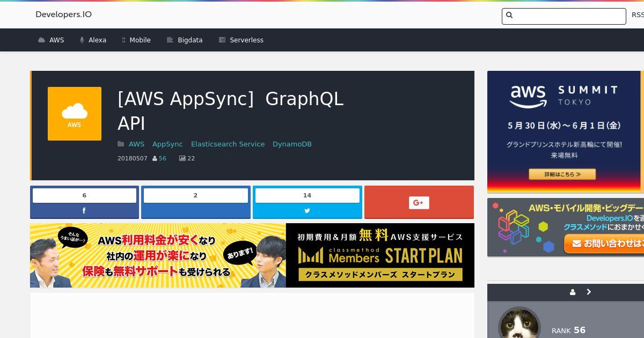Open the DynamoDB tag link
This screenshot has width=644, height=338.
point(292,144)
